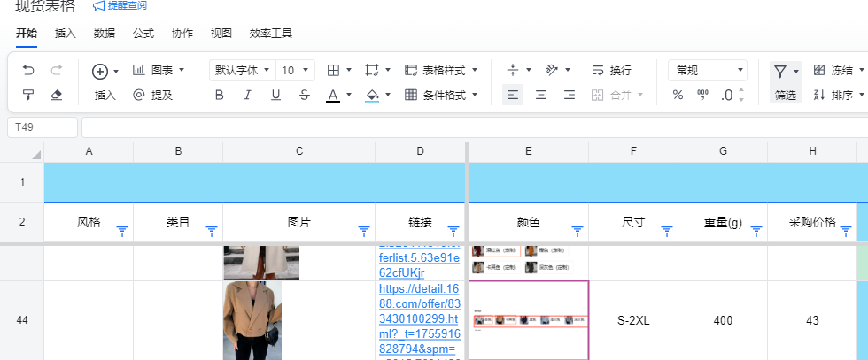Toggle strikethrough formatting
Image resolution: width=868 pixels, height=360 pixels.
305,95
